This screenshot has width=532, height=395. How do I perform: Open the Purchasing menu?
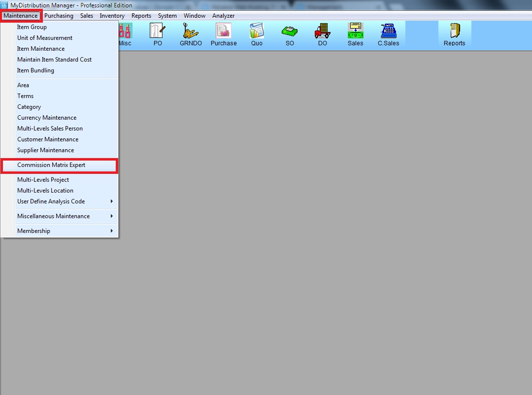tap(59, 16)
